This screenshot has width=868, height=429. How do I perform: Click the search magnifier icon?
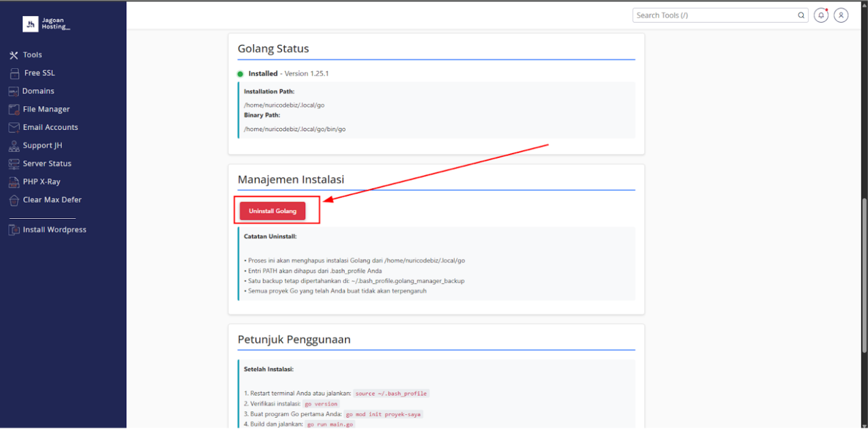pyautogui.click(x=801, y=15)
